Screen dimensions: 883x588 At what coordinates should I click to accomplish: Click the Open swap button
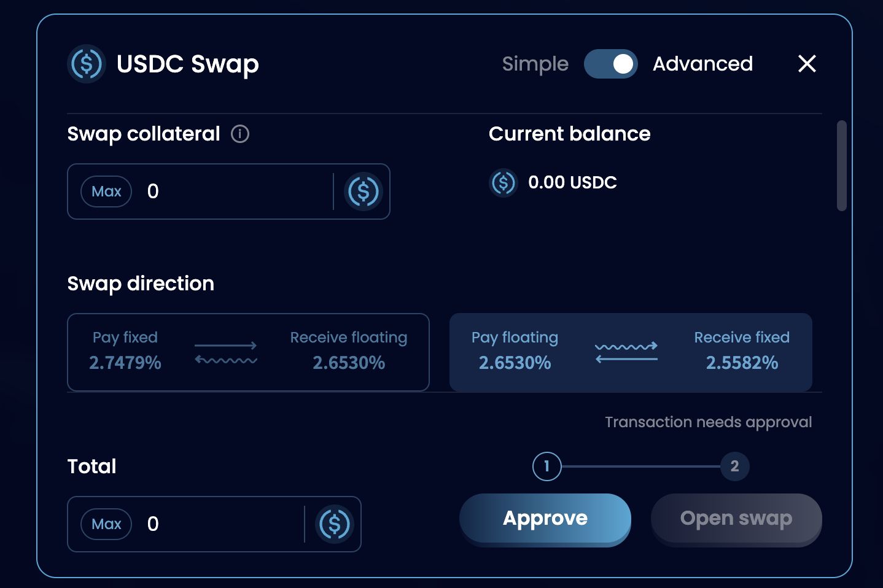[x=736, y=519]
